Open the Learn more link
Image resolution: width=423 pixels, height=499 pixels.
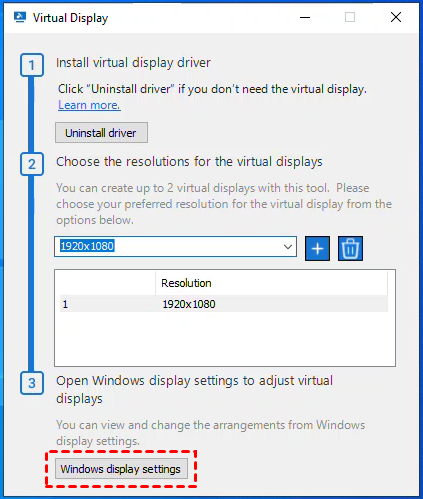pos(89,105)
